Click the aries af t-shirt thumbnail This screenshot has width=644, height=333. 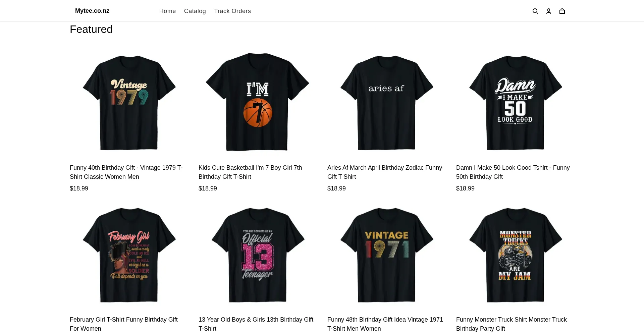pyautogui.click(x=387, y=102)
